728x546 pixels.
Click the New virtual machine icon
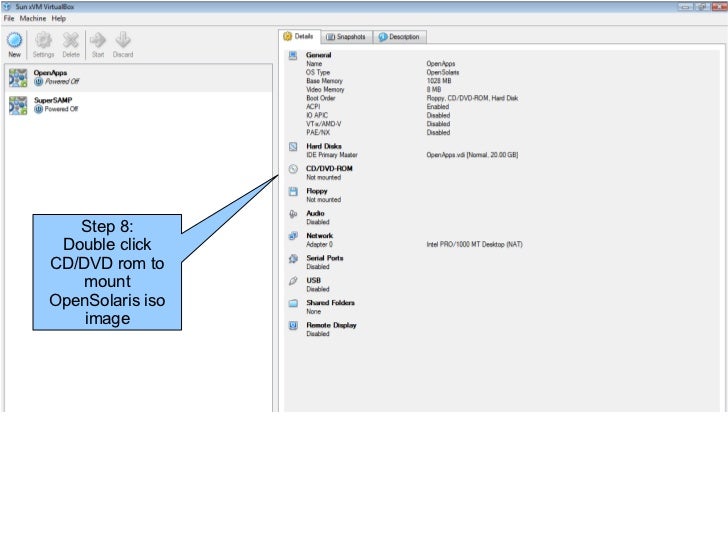point(14,40)
